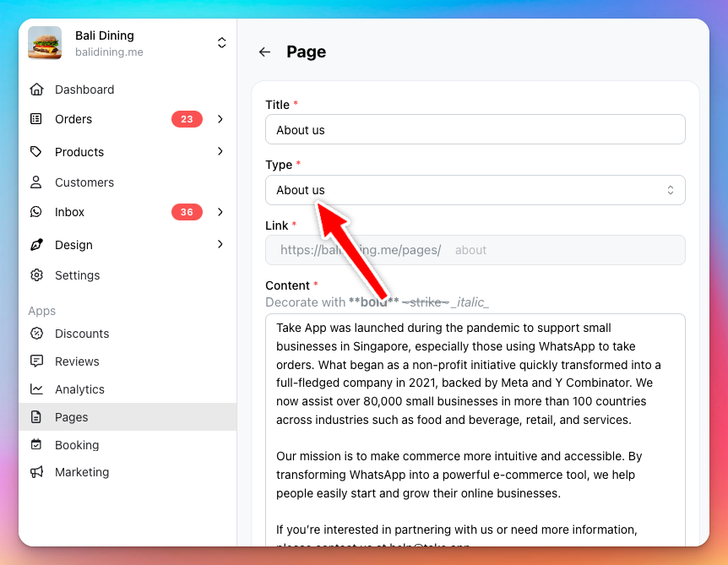Click the Link field with about slug

click(x=475, y=250)
